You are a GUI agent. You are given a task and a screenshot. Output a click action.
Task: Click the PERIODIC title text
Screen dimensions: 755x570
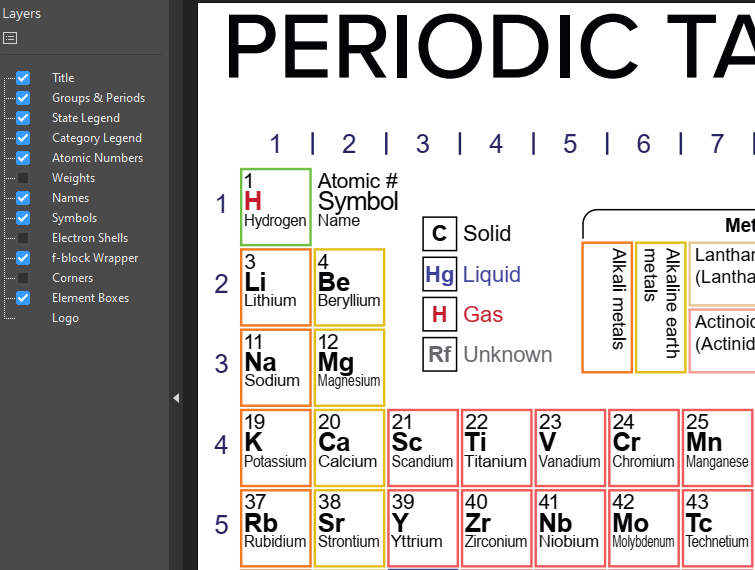point(432,46)
